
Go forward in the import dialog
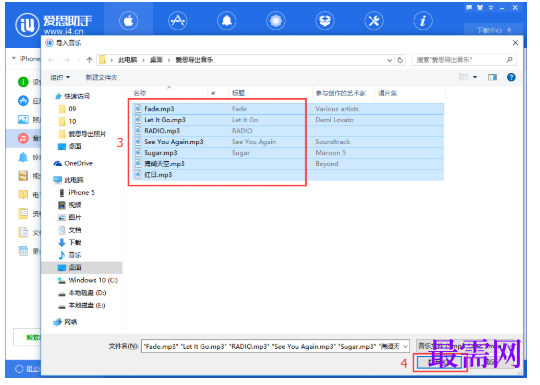pos(66,60)
